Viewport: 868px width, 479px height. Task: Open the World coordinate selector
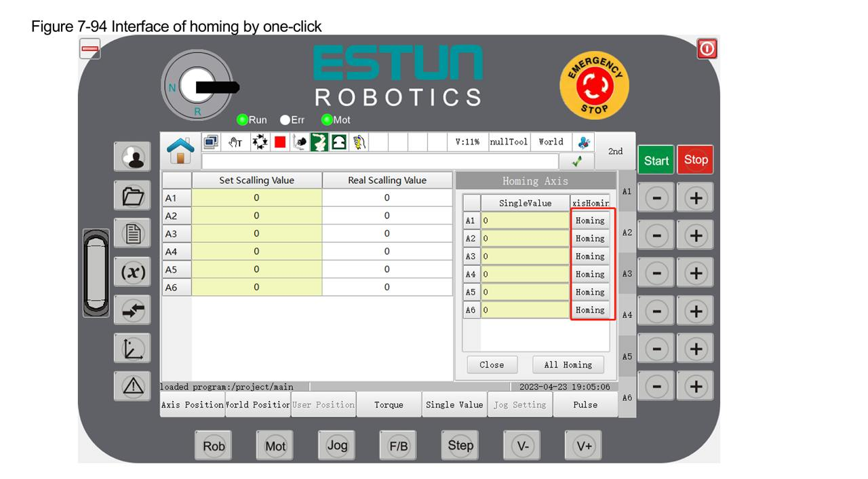[x=551, y=142]
